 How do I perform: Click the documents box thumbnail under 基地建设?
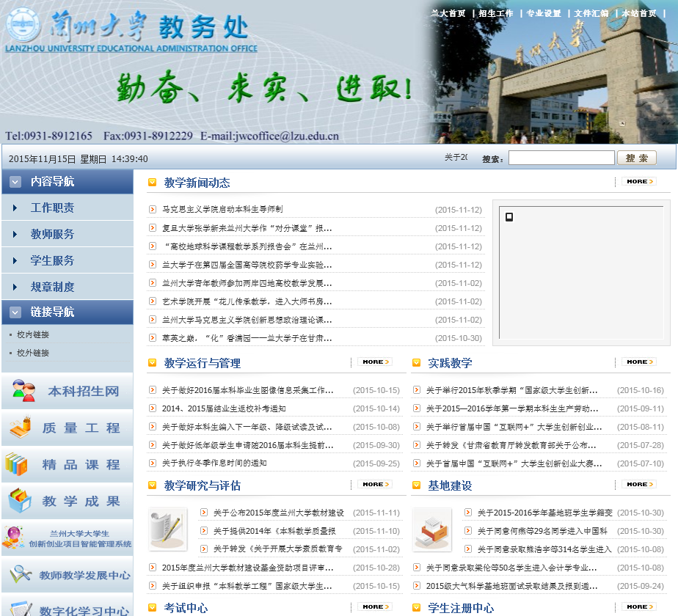pyautogui.click(x=432, y=530)
